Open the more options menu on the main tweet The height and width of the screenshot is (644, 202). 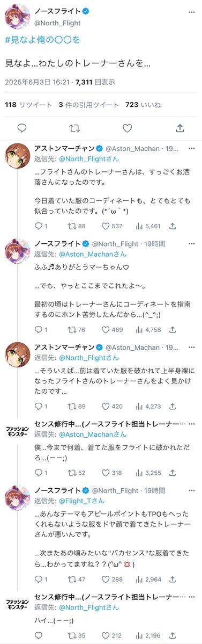[x=192, y=12]
